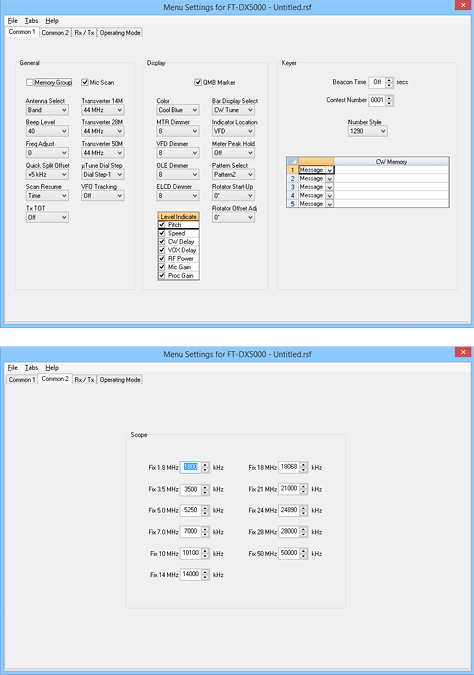Open Help menu in the lower window
Screen dimensions: 474x675
(x=52, y=368)
